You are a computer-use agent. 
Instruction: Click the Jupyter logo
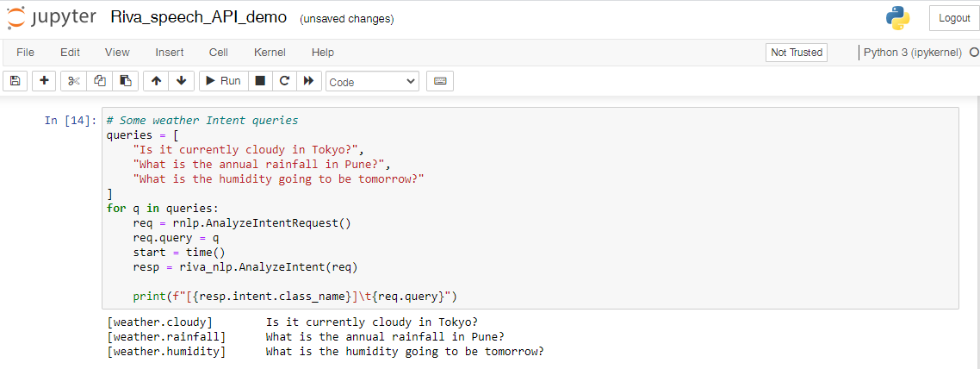coord(52,17)
